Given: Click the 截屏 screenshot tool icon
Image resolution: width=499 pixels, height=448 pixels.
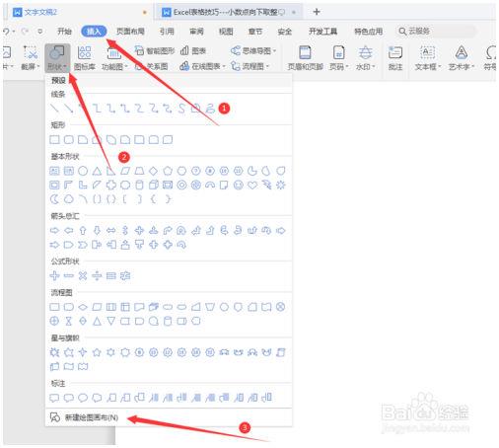Looking at the screenshot, I should 30,52.
